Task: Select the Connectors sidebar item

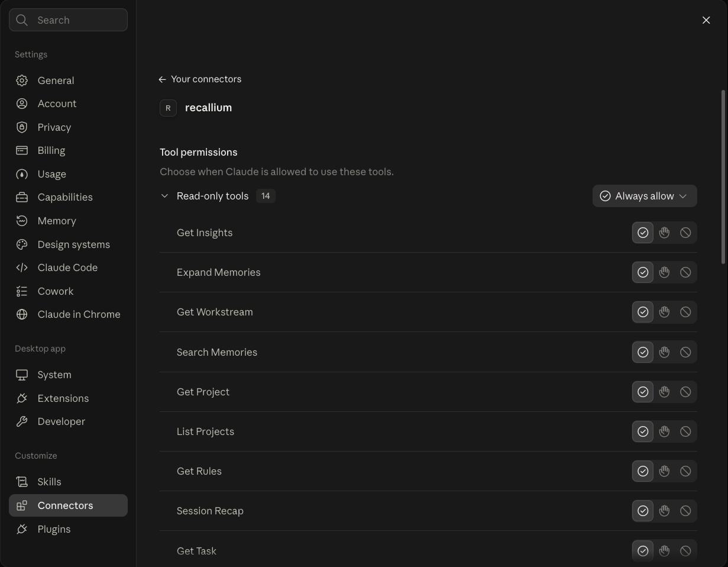Action: point(68,505)
